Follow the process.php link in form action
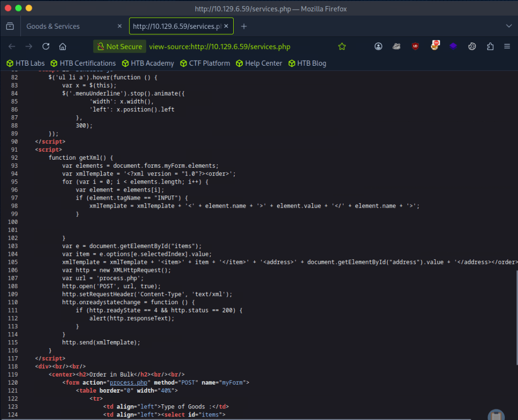 pos(128,383)
